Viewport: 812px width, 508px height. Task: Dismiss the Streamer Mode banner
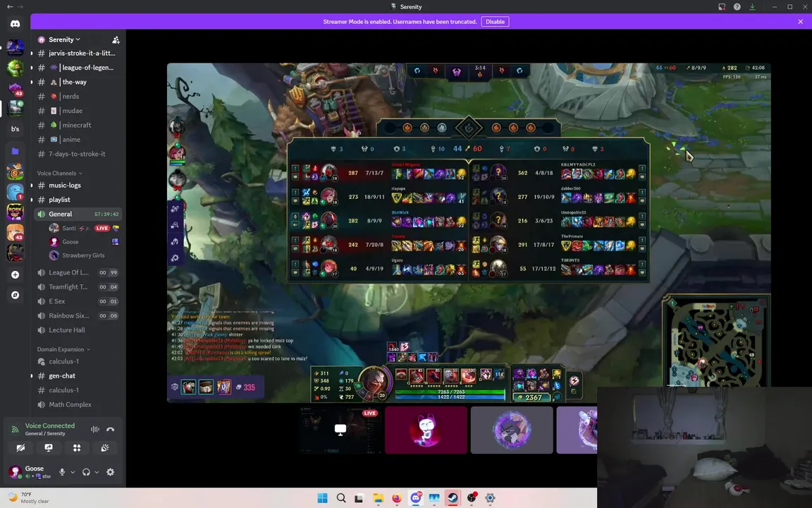click(x=801, y=22)
